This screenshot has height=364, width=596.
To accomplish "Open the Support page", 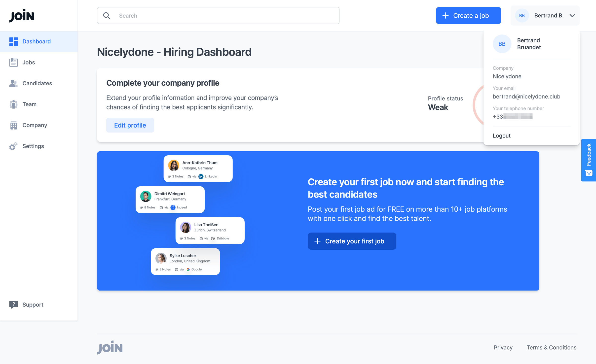I will (39, 304).
